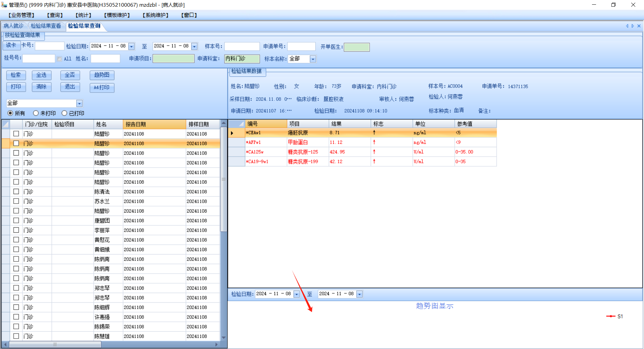Click the patient list scroll-down arrow
The image size is (644, 349).
point(223,338)
